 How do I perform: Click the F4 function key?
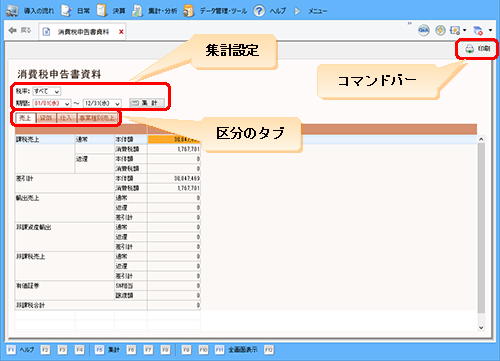coord(79,350)
